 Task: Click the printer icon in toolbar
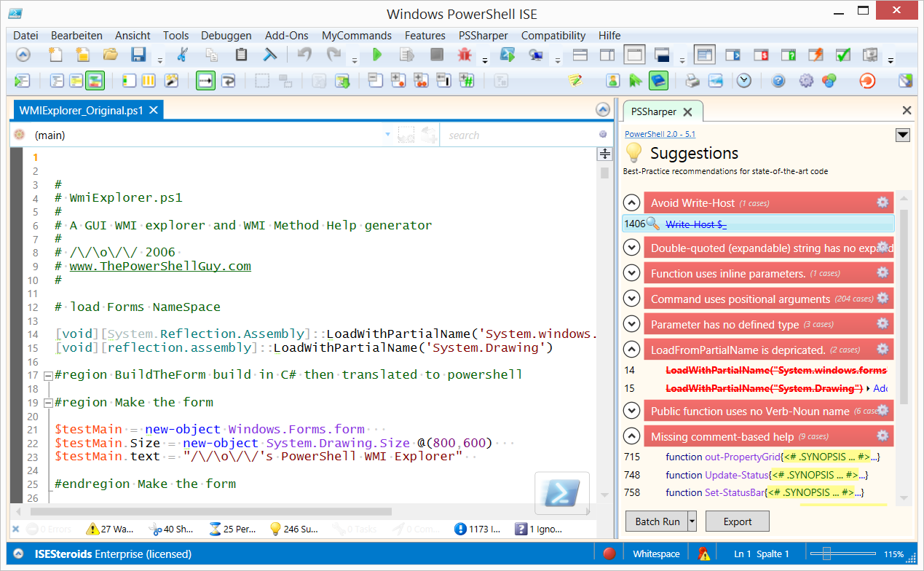point(692,81)
